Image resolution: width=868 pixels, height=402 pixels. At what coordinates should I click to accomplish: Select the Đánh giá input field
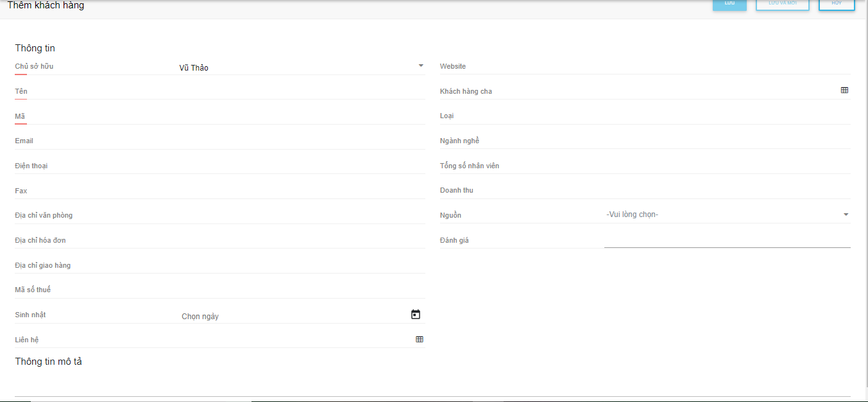coord(727,240)
